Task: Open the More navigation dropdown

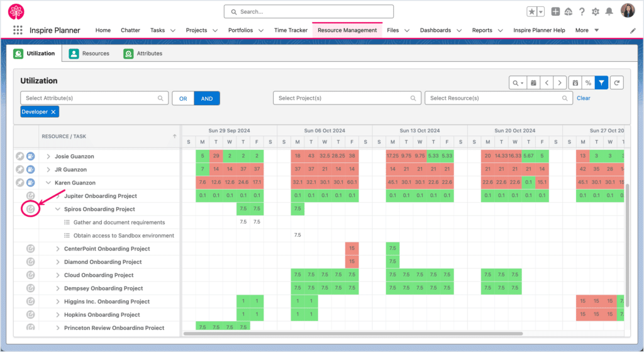Action: tap(587, 30)
